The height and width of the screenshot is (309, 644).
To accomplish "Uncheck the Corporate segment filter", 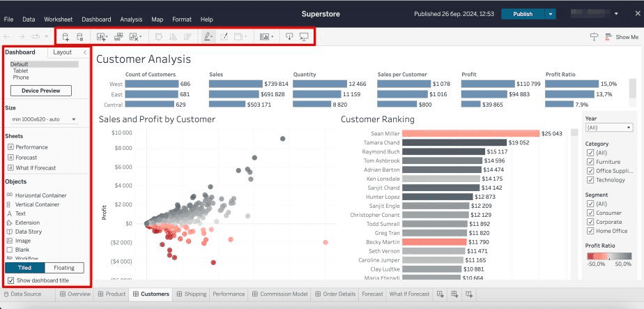I will [x=590, y=222].
